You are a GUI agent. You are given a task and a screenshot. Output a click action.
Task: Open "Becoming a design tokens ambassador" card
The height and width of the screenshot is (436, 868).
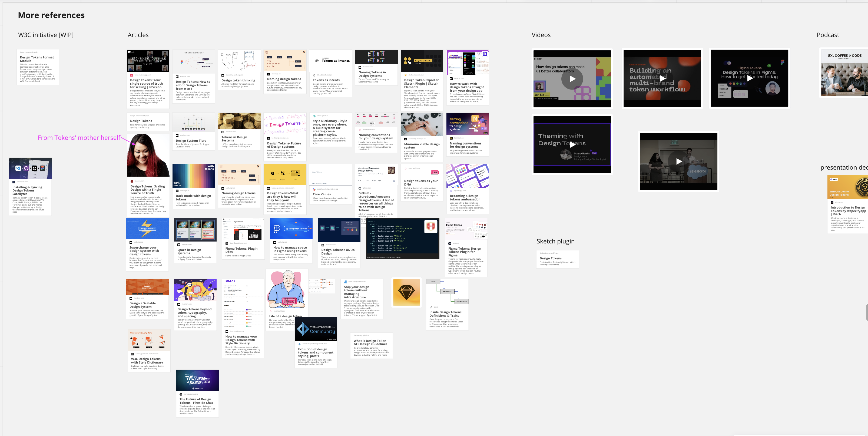click(x=468, y=189)
